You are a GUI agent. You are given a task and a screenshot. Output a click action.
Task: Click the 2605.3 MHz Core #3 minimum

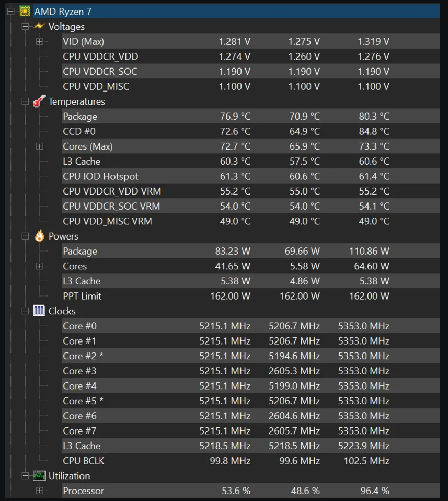click(x=294, y=371)
